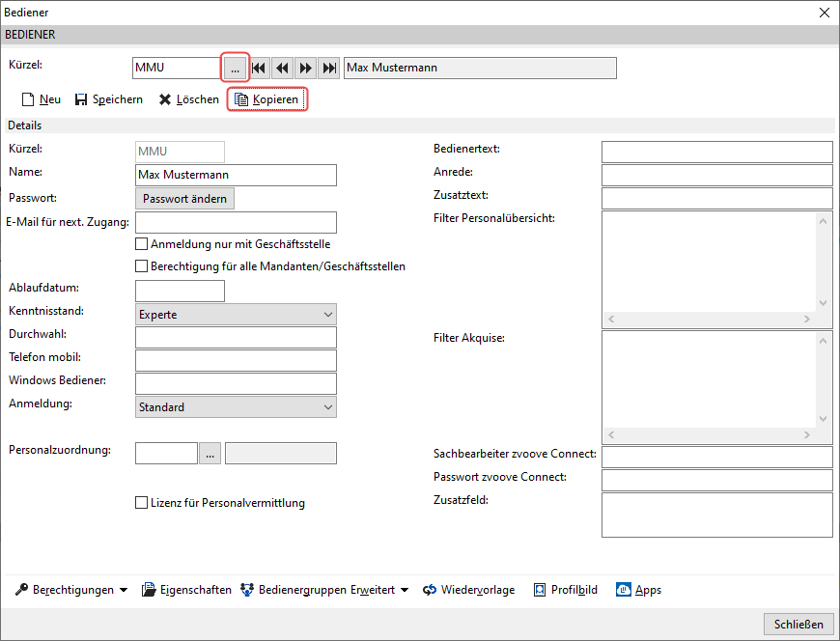Image resolution: width=840 pixels, height=641 pixels.
Task: Go to next Bediener record
Action: point(305,68)
